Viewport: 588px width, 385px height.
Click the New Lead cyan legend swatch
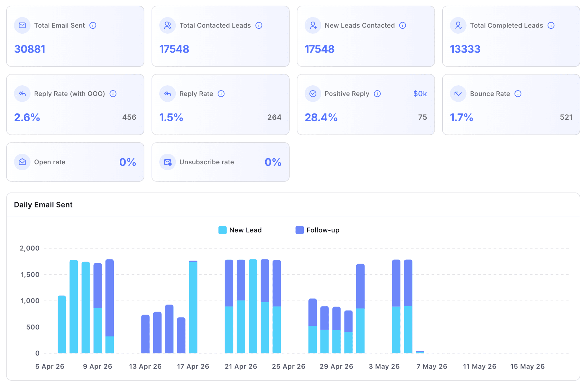tap(223, 230)
